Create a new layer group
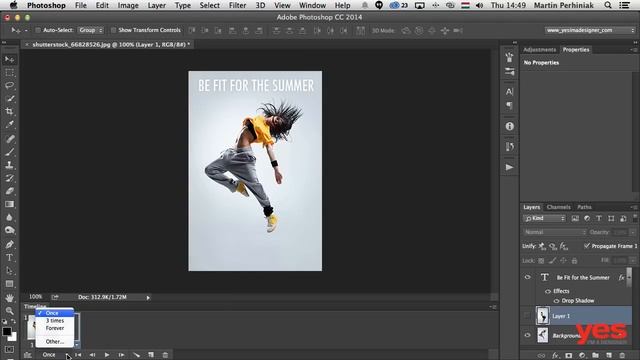 (x=596, y=356)
